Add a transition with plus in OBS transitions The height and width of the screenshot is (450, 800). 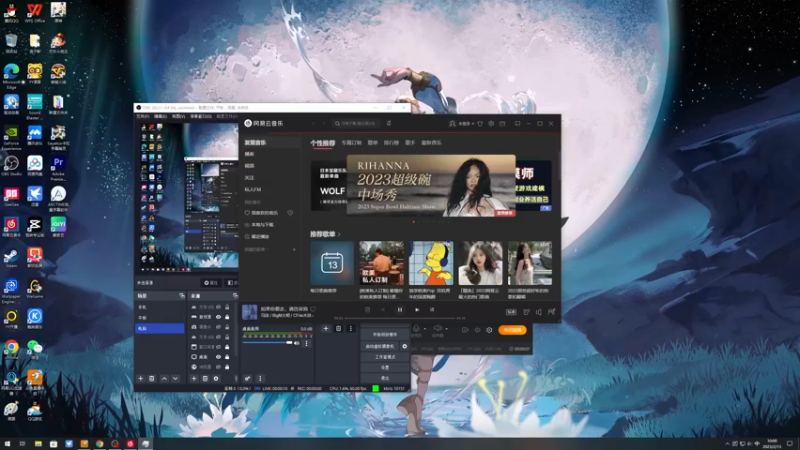point(326,329)
